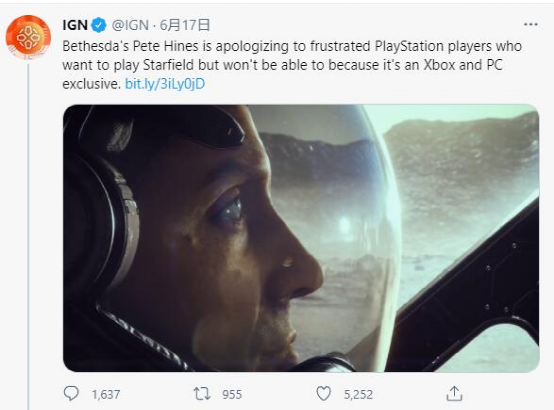Image resolution: width=554 pixels, height=410 pixels.
Task: Click the 955 retweets count
Action: click(x=232, y=394)
